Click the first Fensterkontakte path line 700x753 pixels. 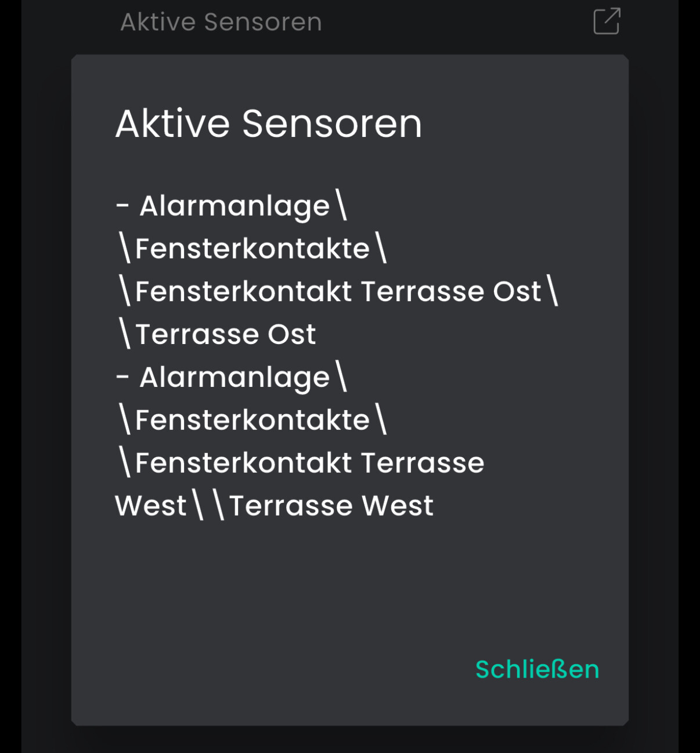click(252, 249)
